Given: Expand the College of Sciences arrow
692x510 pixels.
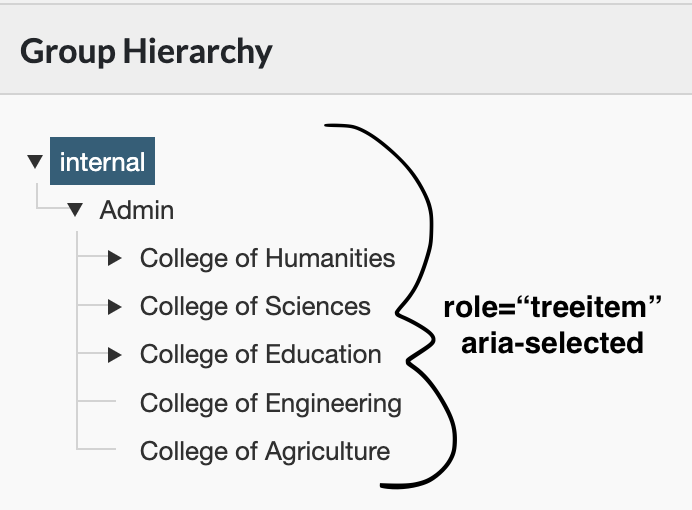Looking at the screenshot, I should click(x=115, y=306).
